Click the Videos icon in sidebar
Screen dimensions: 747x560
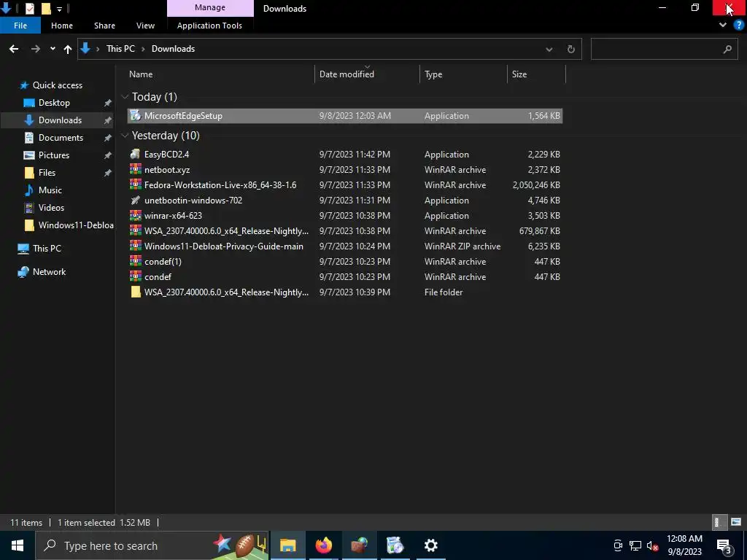(x=29, y=208)
